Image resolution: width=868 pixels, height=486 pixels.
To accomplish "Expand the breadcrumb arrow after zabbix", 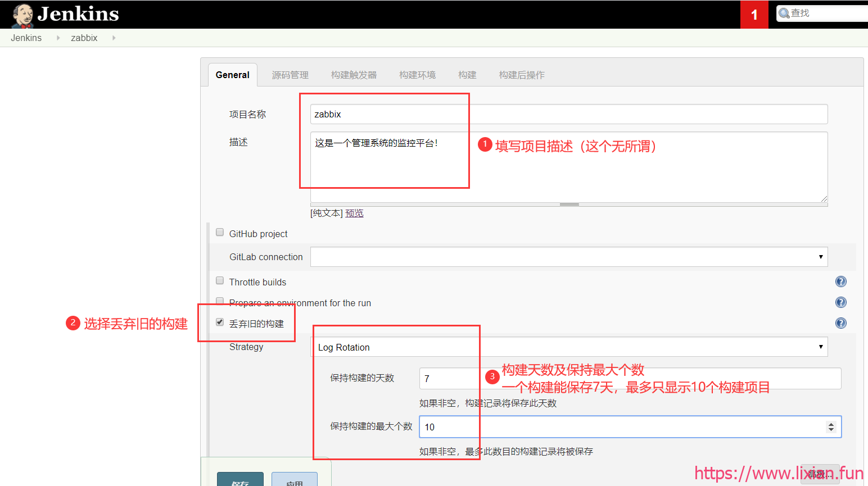I will click(114, 38).
